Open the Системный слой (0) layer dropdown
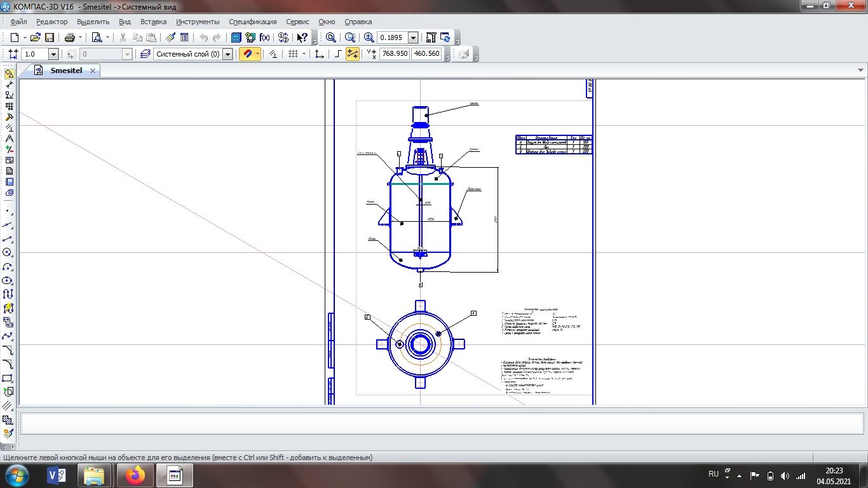 [227, 54]
